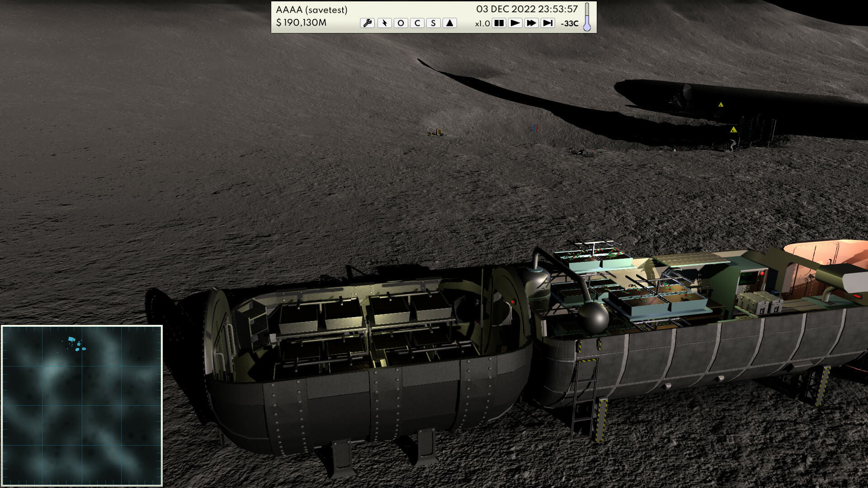Play simulation at normal speed
The image size is (868, 488).
(515, 23)
